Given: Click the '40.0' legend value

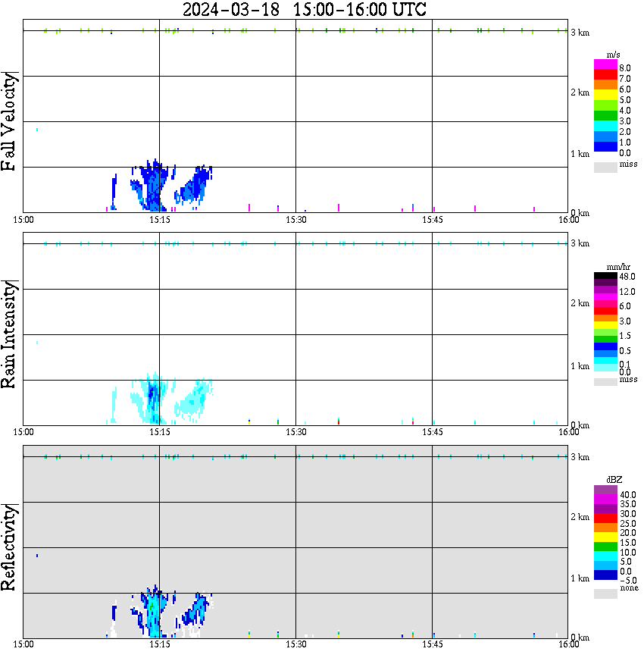Looking at the screenshot, I should coord(628,495).
